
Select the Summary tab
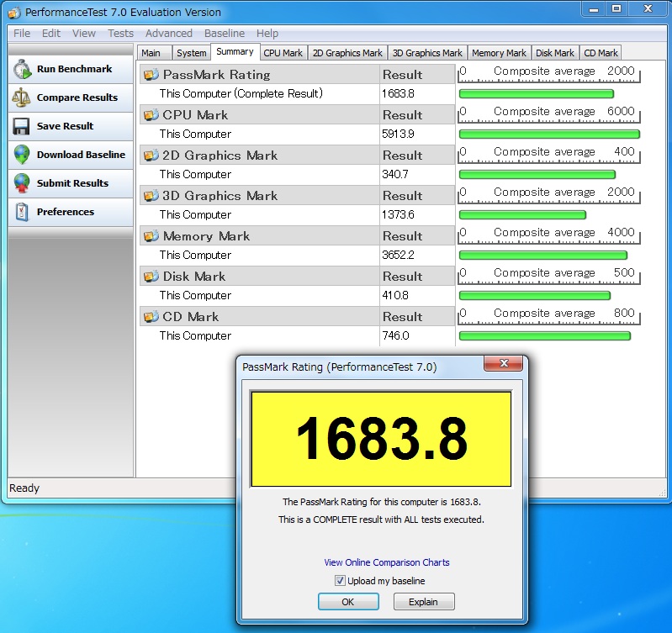click(235, 52)
